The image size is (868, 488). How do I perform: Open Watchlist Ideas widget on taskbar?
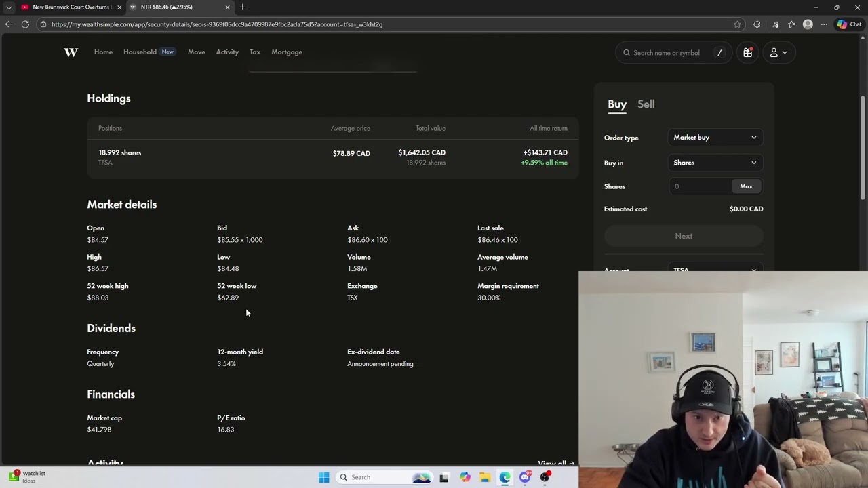coord(27,476)
